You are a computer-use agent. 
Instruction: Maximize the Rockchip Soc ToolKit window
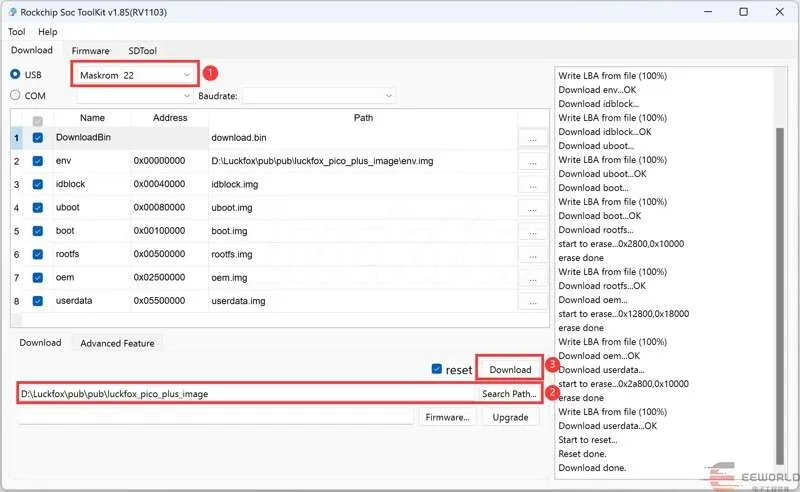pyautogui.click(x=744, y=12)
